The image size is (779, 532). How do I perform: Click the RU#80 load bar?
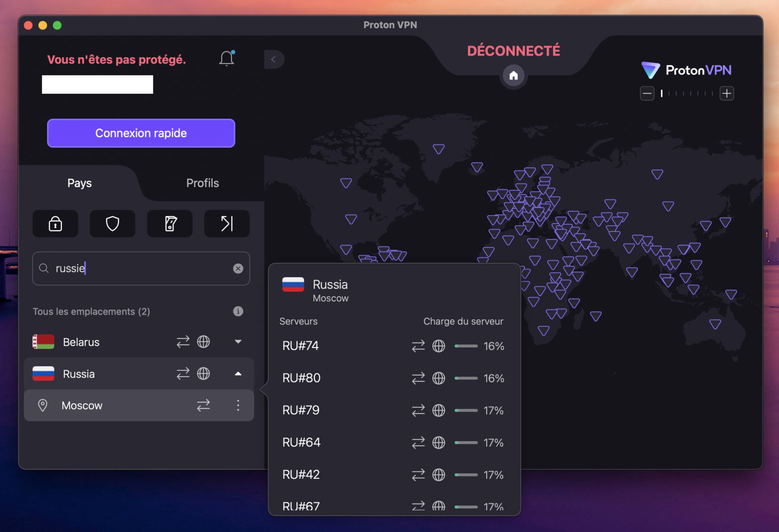466,378
